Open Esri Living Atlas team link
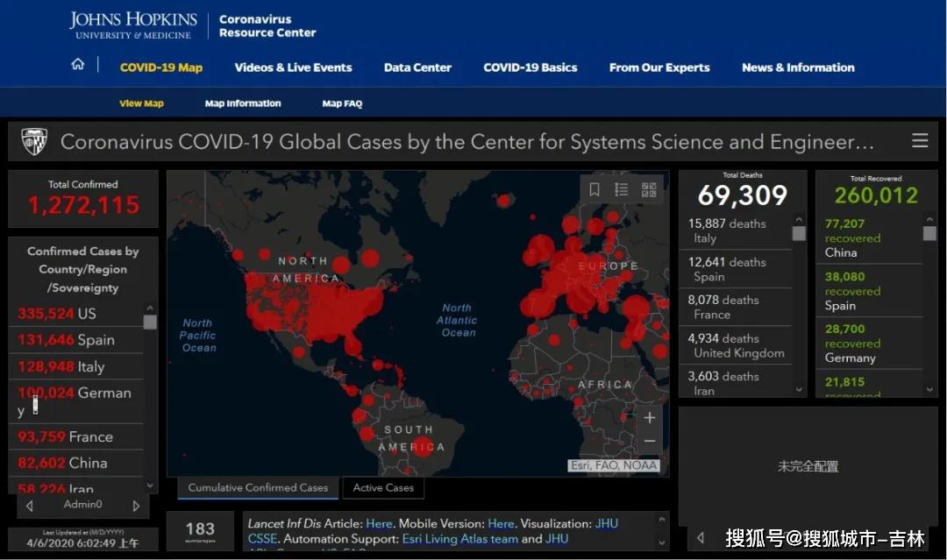The width and height of the screenshot is (947, 560). point(460,539)
